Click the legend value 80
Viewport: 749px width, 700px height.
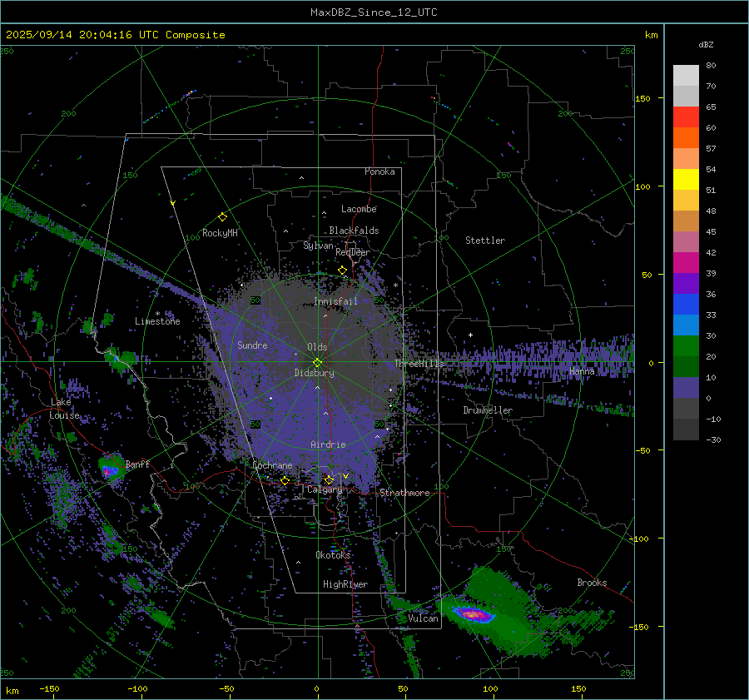(711, 66)
